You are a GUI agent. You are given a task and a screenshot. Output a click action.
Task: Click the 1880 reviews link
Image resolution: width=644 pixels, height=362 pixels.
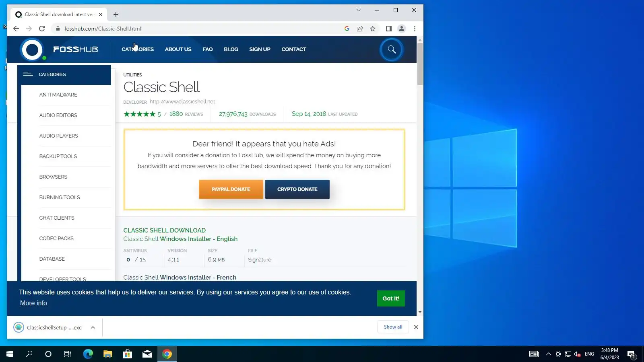tap(186, 114)
